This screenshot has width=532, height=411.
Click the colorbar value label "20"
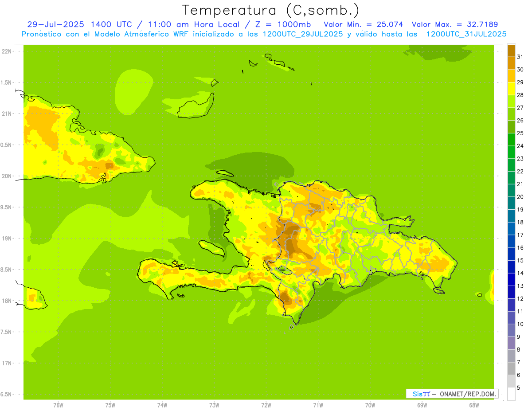click(520, 197)
